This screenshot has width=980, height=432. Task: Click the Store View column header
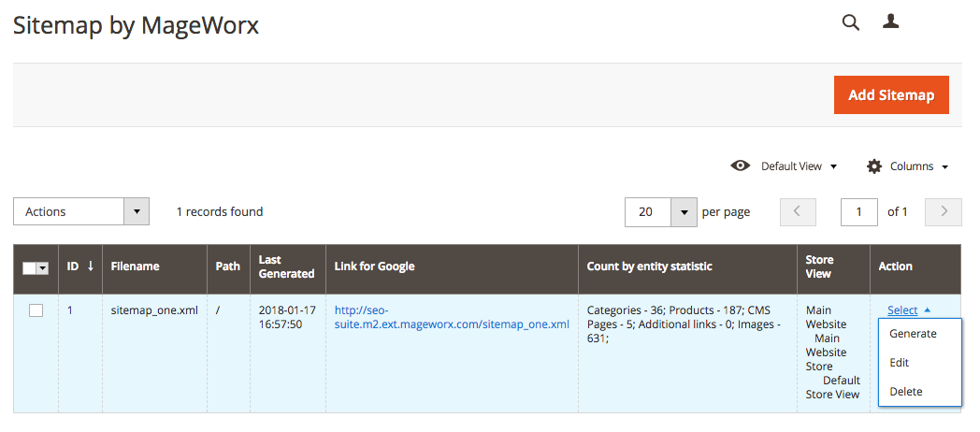point(833,266)
